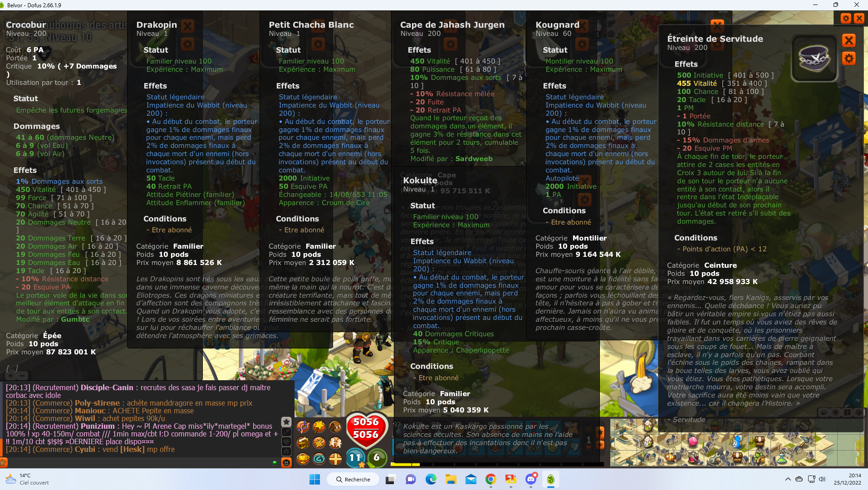Click the Recherche taskbar search box

pyautogui.click(x=353, y=479)
